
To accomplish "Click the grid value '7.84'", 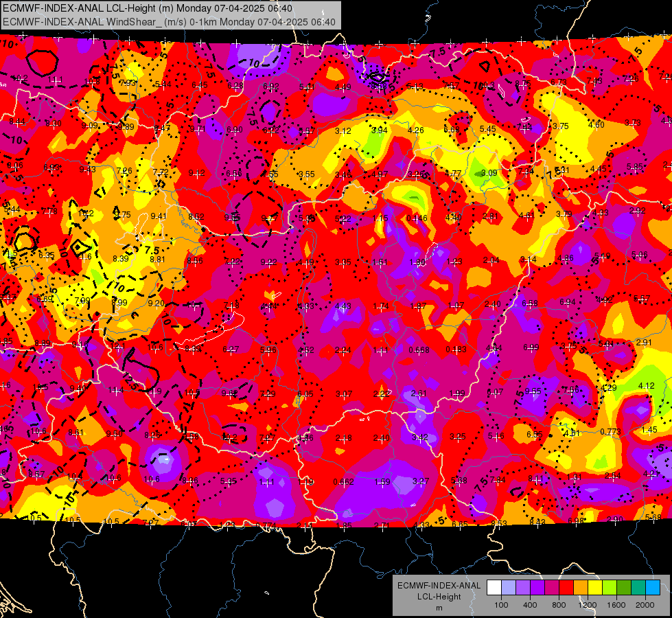I will click(x=498, y=480).
